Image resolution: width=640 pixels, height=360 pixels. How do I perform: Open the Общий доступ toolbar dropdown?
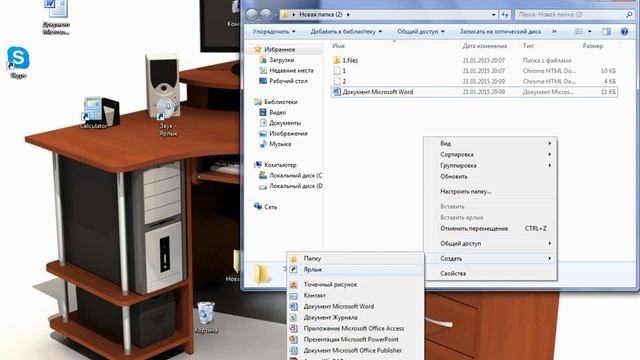coord(421,31)
